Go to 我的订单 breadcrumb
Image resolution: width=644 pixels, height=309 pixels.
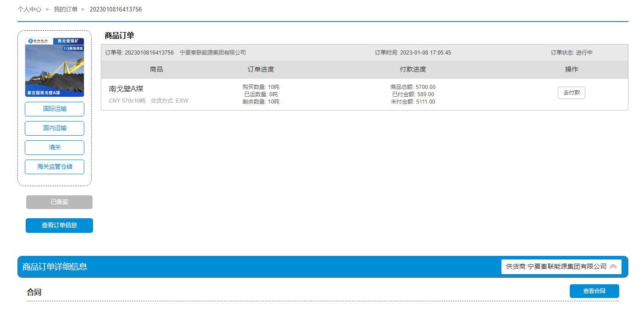point(66,9)
